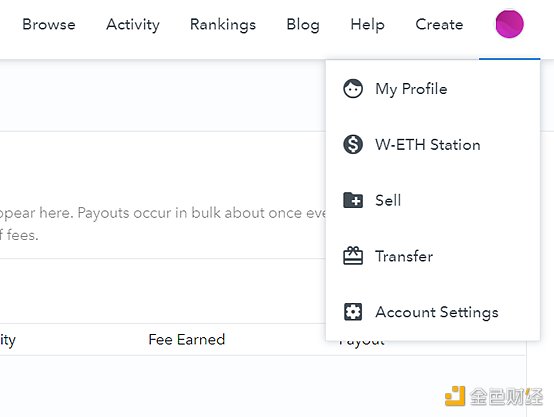Visit the Blog link
The image size is (554, 417).
tap(303, 25)
